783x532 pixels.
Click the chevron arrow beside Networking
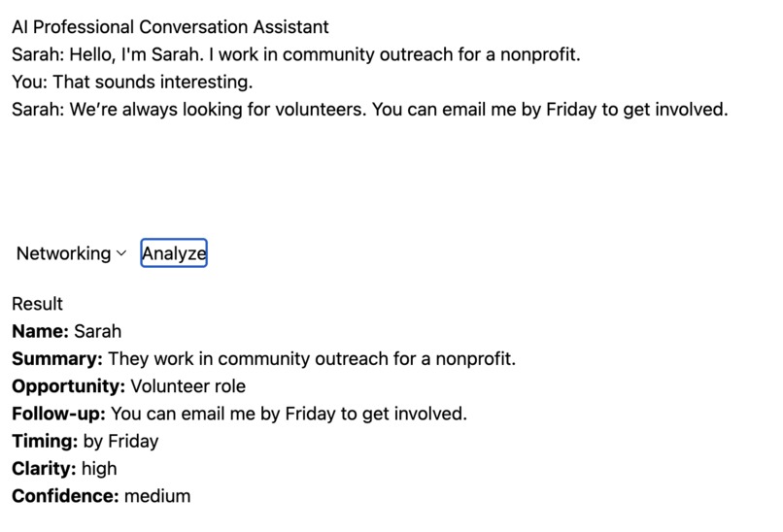pos(120,253)
